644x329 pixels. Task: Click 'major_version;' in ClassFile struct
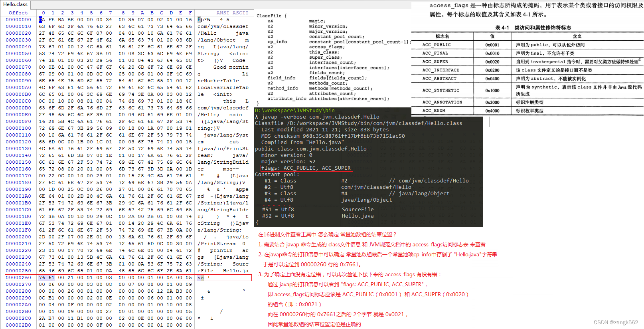click(328, 32)
